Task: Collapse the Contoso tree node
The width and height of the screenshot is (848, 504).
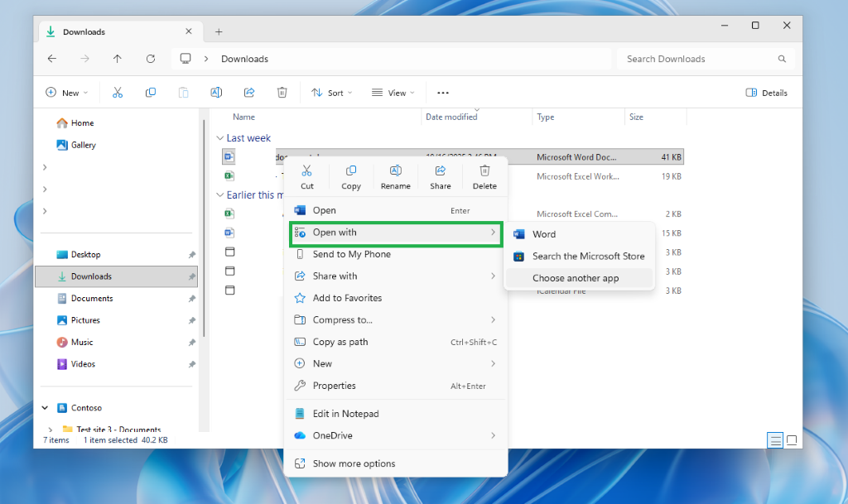Action: click(45, 408)
